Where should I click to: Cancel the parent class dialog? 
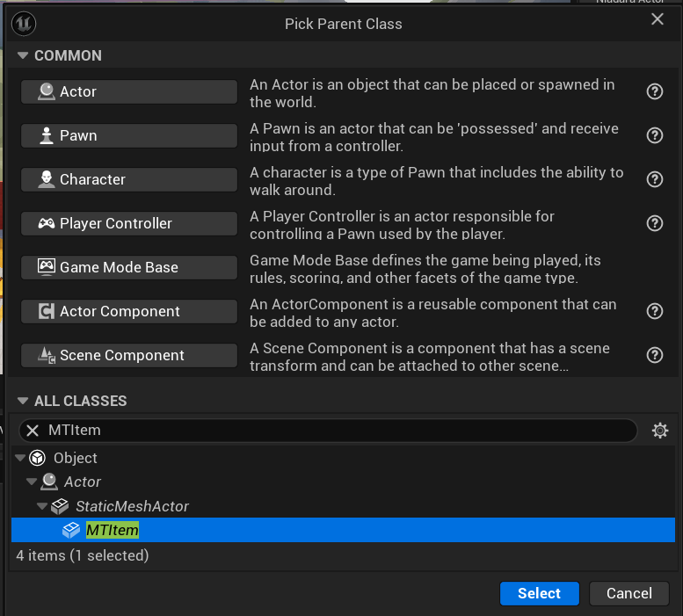[x=629, y=593]
